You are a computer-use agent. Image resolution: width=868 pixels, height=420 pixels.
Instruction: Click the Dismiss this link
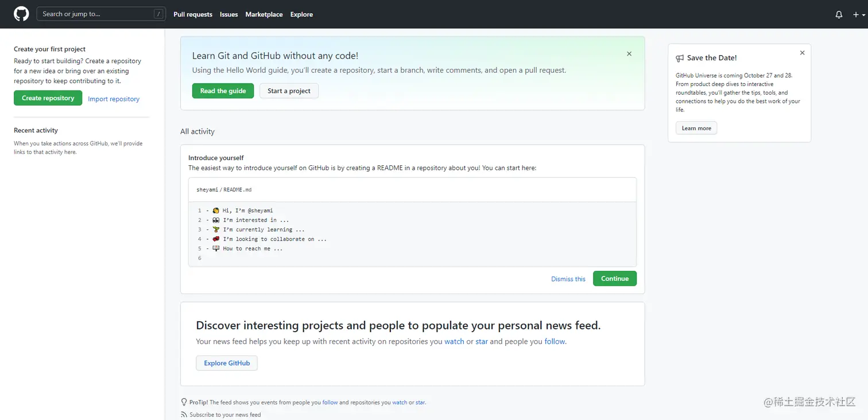568,279
